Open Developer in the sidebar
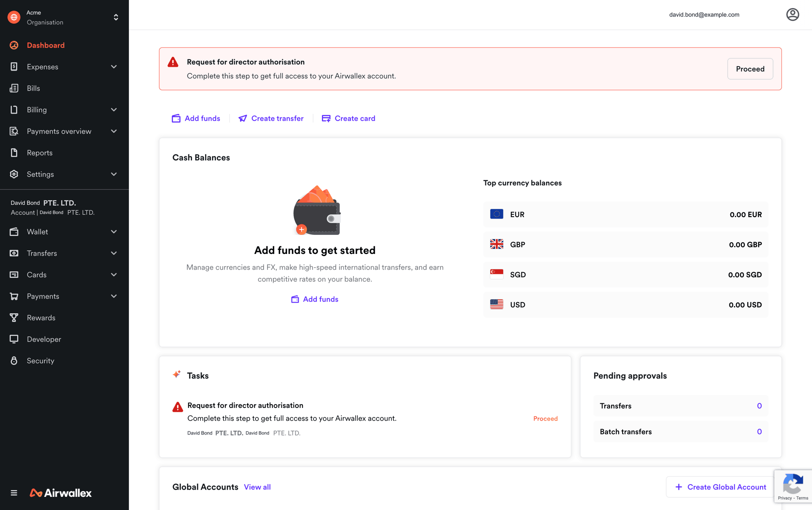 click(x=44, y=339)
